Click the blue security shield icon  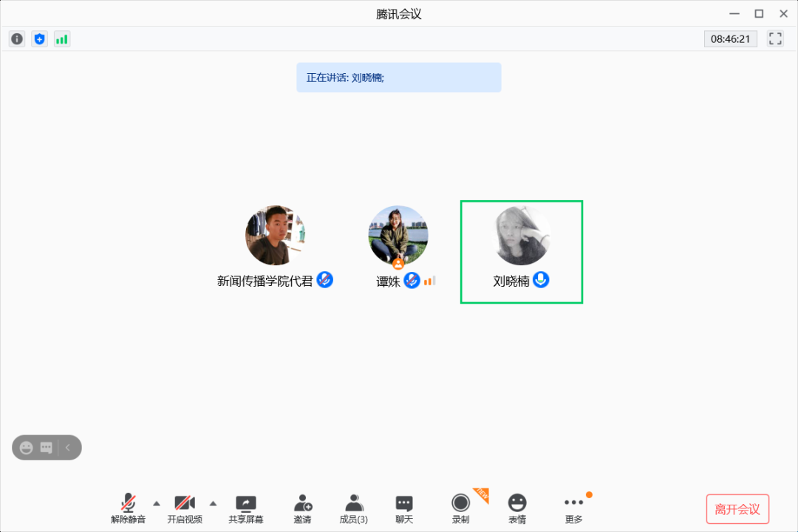39,39
